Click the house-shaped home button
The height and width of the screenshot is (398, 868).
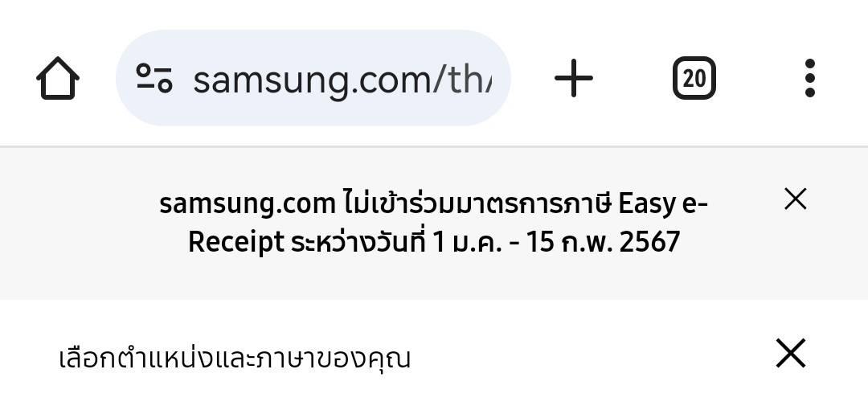click(x=58, y=78)
